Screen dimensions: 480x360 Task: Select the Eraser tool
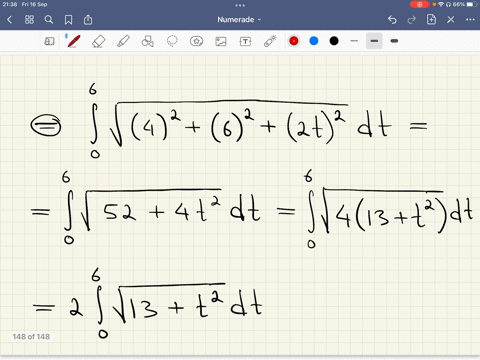pyautogui.click(x=98, y=41)
